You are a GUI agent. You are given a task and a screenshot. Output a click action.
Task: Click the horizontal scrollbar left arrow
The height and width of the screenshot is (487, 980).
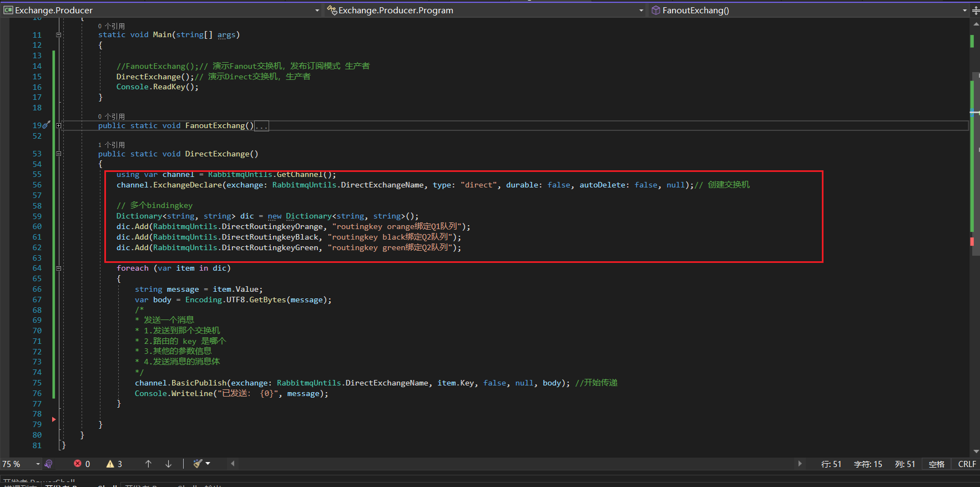pos(233,463)
